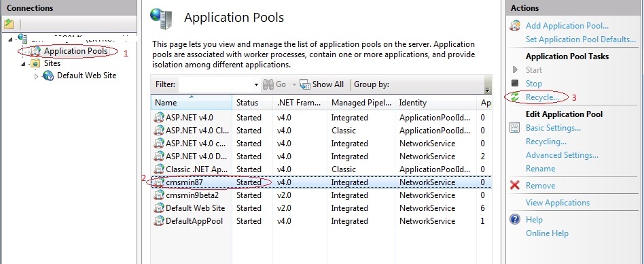This screenshot has width=644, height=264.
Task: Click Add Application Pool link
Action: click(567, 26)
